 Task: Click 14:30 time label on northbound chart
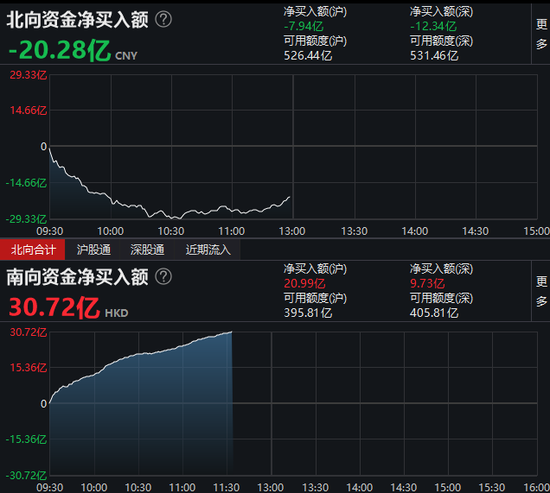point(475,231)
